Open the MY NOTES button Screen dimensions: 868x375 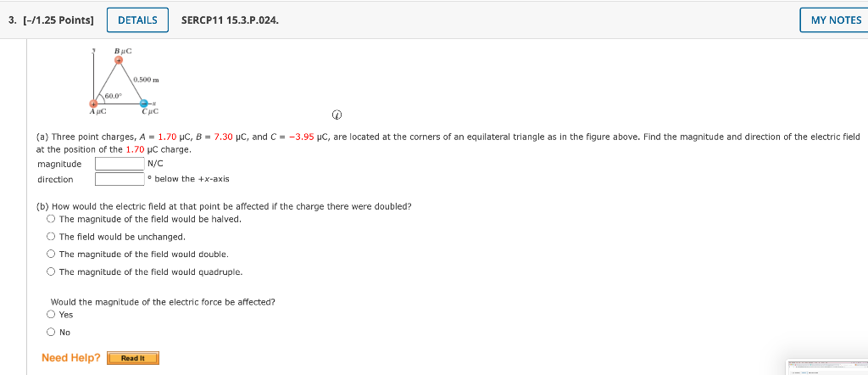[835, 20]
